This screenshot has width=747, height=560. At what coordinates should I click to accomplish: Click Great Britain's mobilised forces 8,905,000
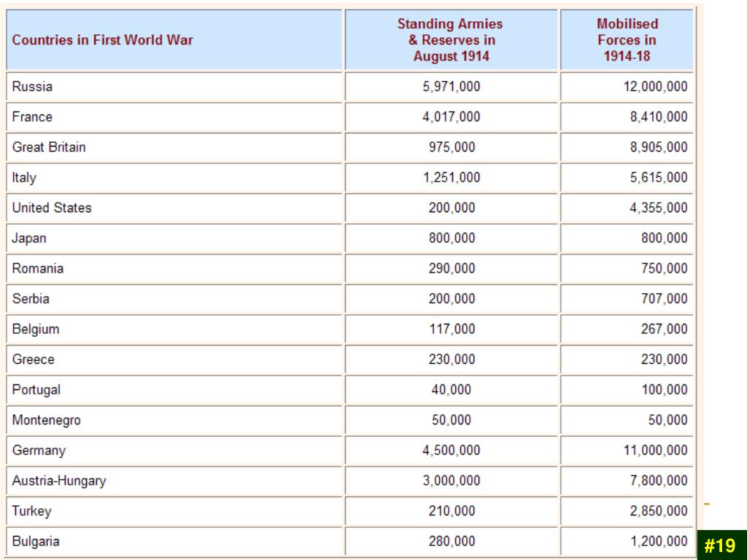click(659, 147)
